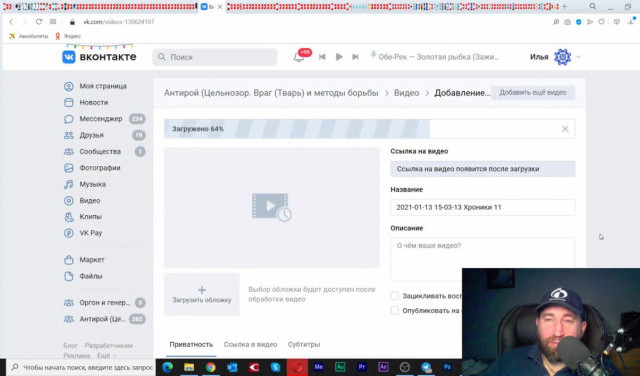Click the Поиск search field
This screenshot has height=376, width=640.
215,57
